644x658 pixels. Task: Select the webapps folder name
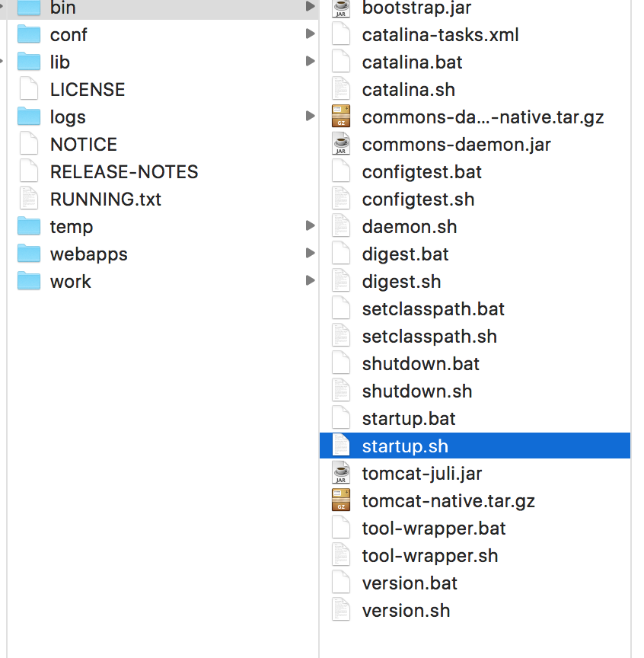click(89, 254)
